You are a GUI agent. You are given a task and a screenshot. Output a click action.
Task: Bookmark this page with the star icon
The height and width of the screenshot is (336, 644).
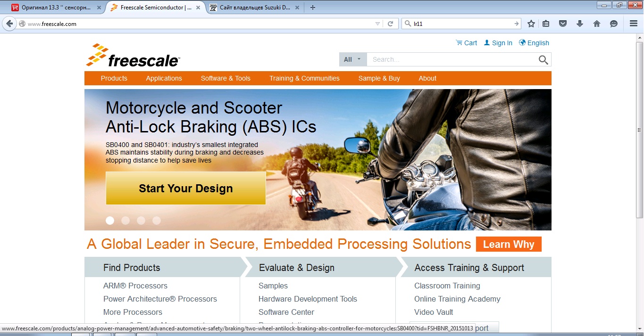(x=531, y=24)
